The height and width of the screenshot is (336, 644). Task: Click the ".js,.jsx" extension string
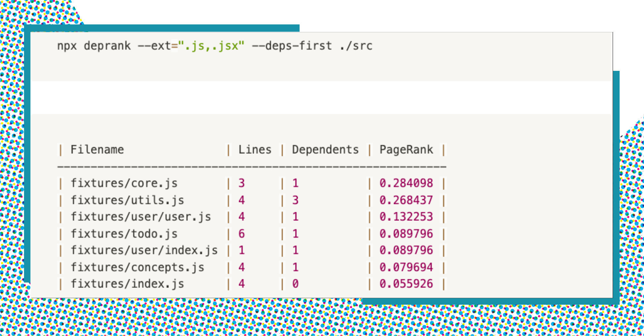pyautogui.click(x=211, y=46)
